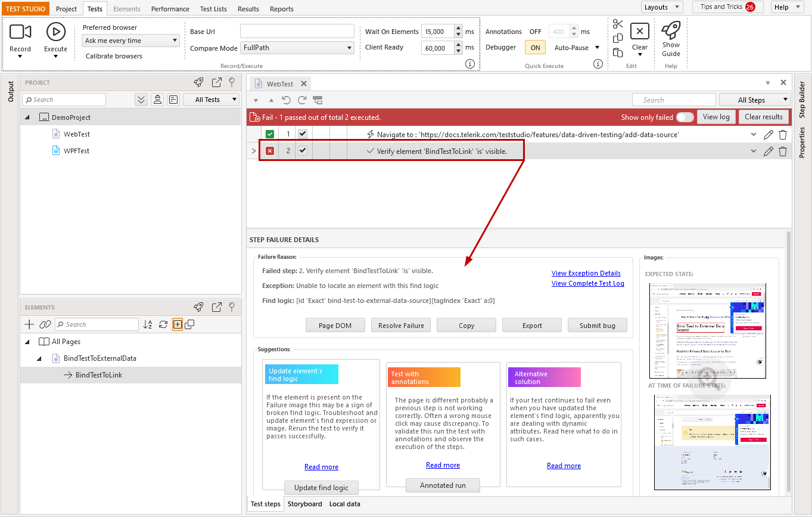Refresh the Elements list

[x=163, y=324]
